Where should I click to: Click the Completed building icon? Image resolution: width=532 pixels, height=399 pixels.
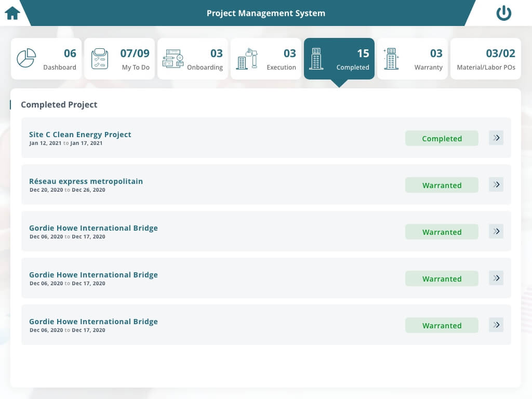point(316,59)
